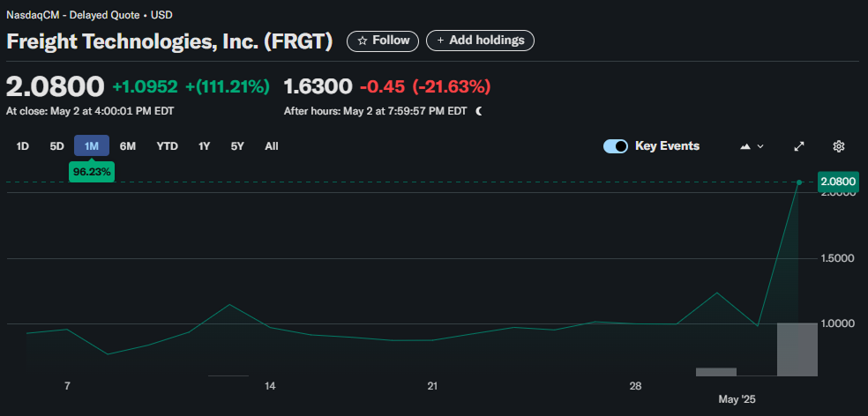Click the 2.0800 price label on chart

point(837,182)
